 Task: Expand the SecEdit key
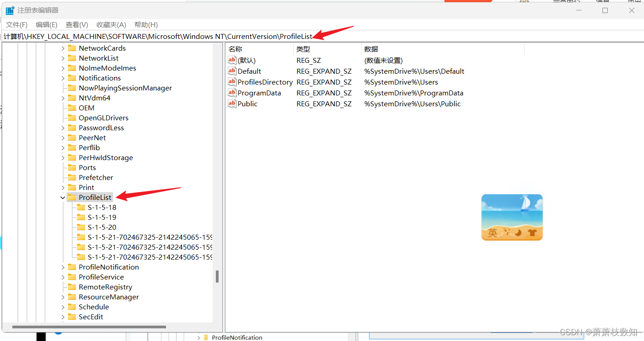point(63,317)
